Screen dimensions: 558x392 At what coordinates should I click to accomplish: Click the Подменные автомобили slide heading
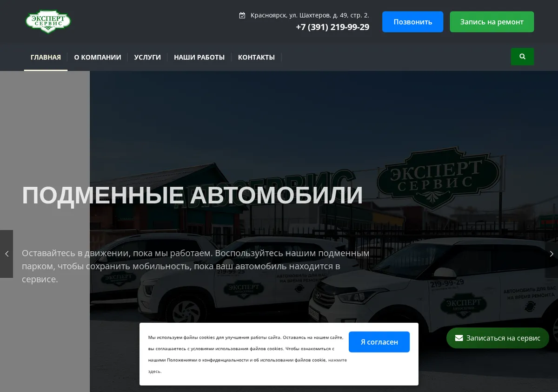192,195
